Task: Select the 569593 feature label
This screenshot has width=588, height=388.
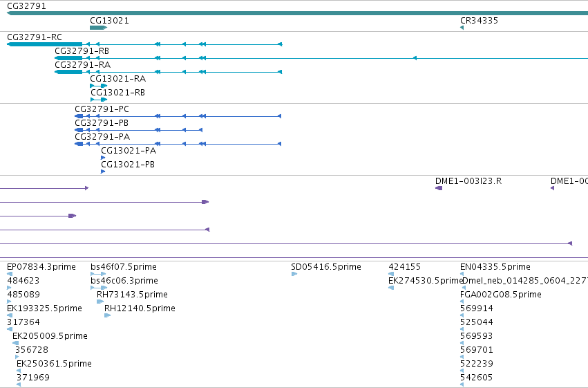Action: [x=476, y=336]
